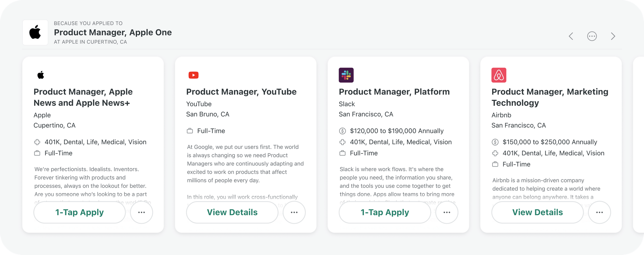Click BECAUSE YOU APPLIED TO label
The image size is (644, 255).
coord(88,23)
